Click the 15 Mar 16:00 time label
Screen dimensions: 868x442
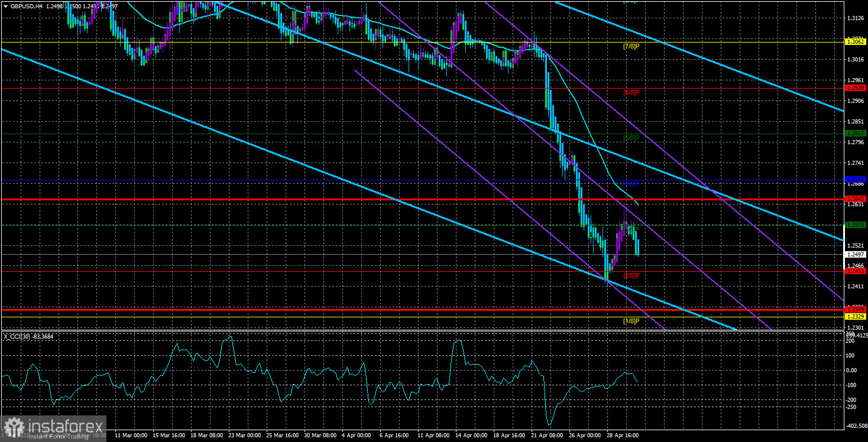(169, 435)
